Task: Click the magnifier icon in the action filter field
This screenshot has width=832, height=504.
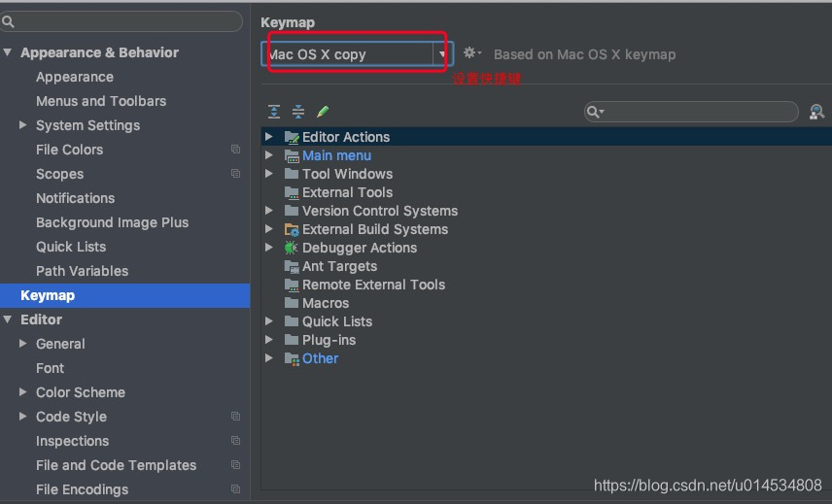Action: [x=595, y=113]
